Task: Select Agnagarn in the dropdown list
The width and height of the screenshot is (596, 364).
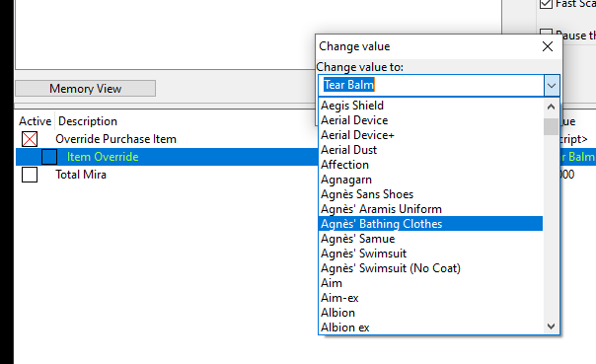Action: (430, 180)
